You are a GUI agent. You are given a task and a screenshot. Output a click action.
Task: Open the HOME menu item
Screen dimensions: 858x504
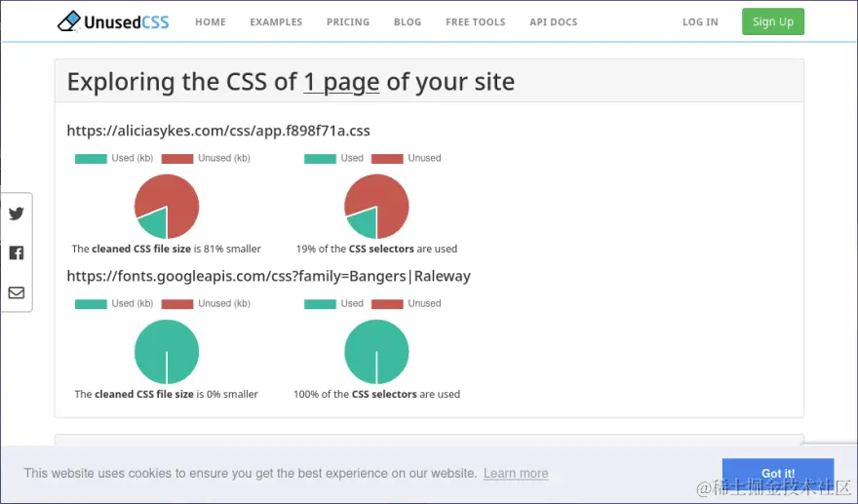tap(211, 21)
